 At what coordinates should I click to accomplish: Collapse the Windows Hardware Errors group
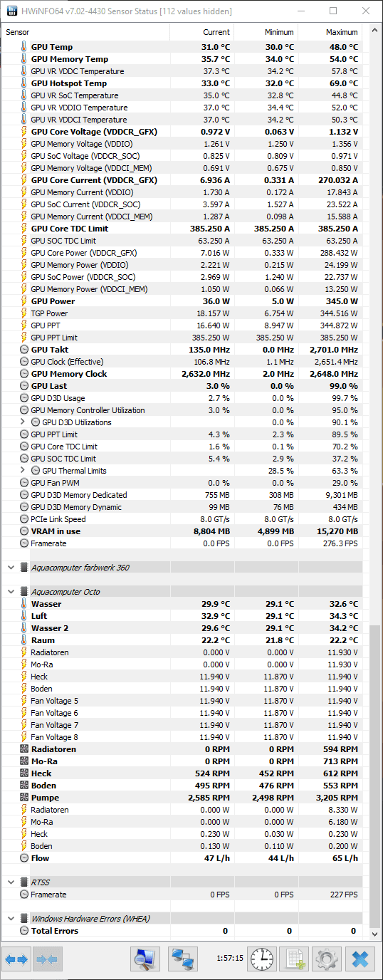click(x=11, y=919)
